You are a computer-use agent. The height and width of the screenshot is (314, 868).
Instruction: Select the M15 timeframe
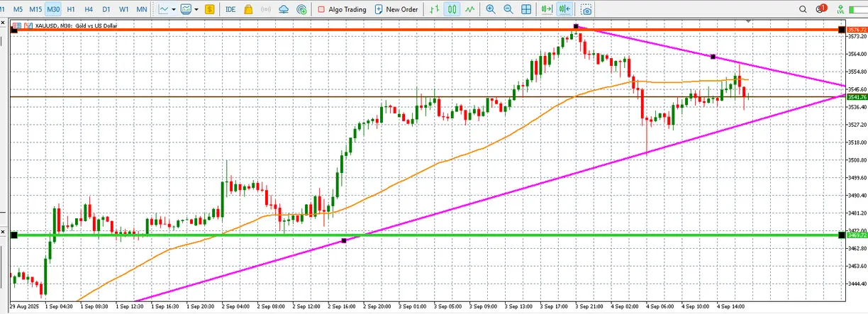point(35,9)
